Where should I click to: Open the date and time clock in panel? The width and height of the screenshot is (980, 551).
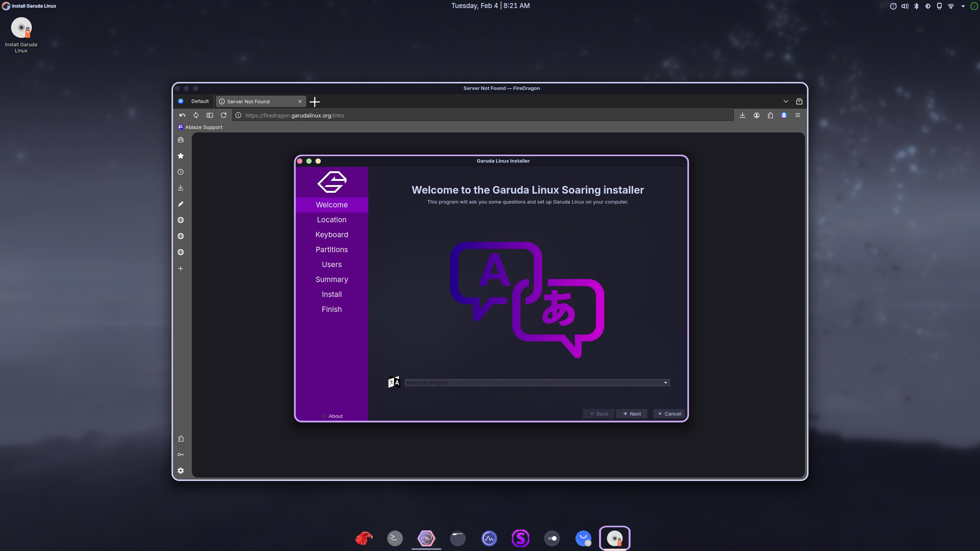tap(490, 6)
